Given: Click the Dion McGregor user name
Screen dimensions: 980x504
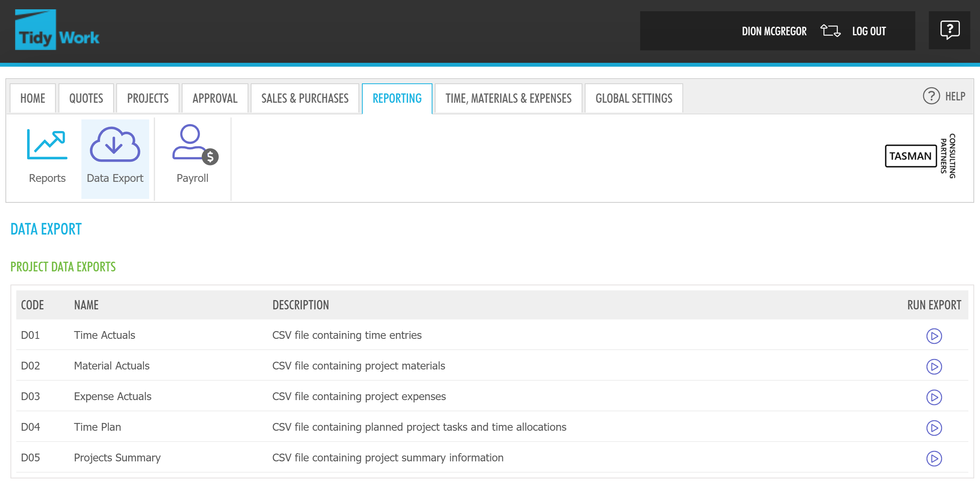Looking at the screenshot, I should point(774,31).
